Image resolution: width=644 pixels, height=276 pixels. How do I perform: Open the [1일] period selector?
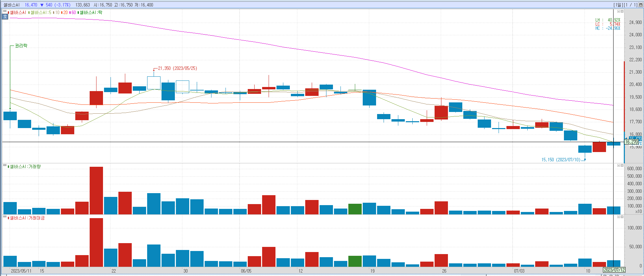618,5
